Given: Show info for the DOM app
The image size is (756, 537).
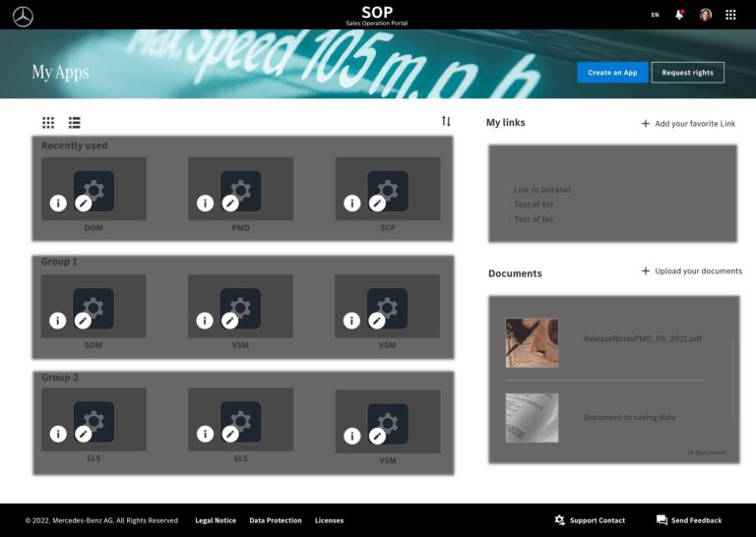Looking at the screenshot, I should pyautogui.click(x=58, y=203).
